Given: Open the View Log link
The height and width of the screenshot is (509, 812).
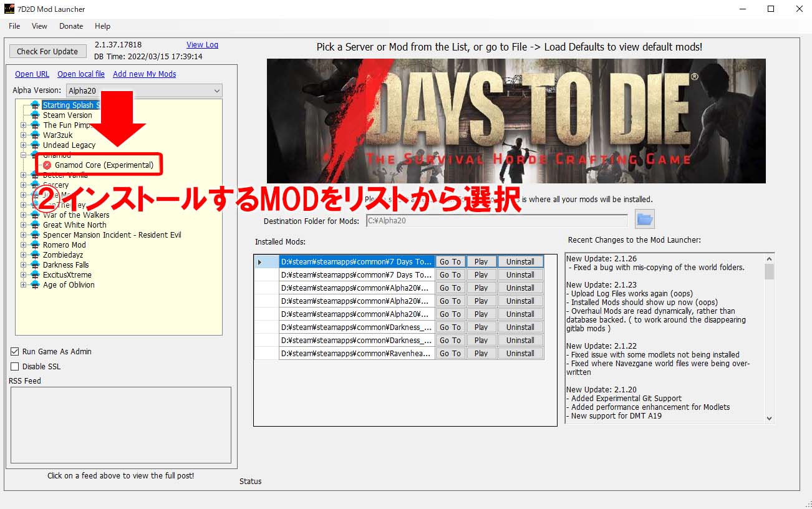Looking at the screenshot, I should tap(202, 44).
